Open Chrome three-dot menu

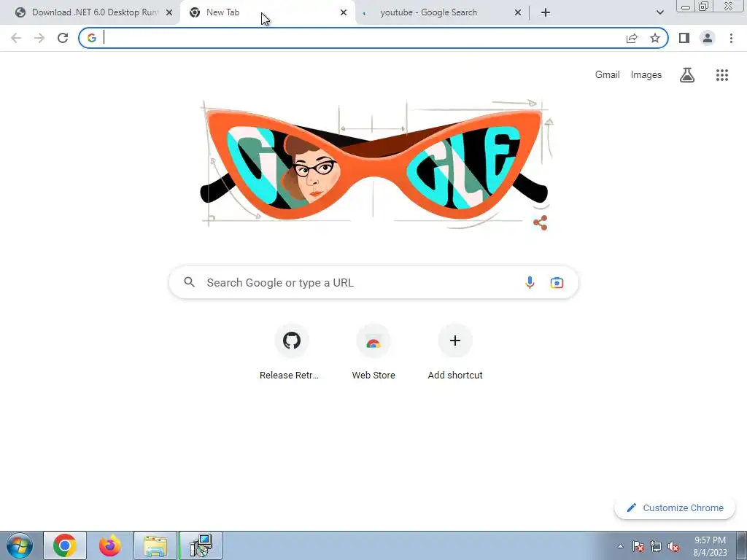tap(731, 38)
